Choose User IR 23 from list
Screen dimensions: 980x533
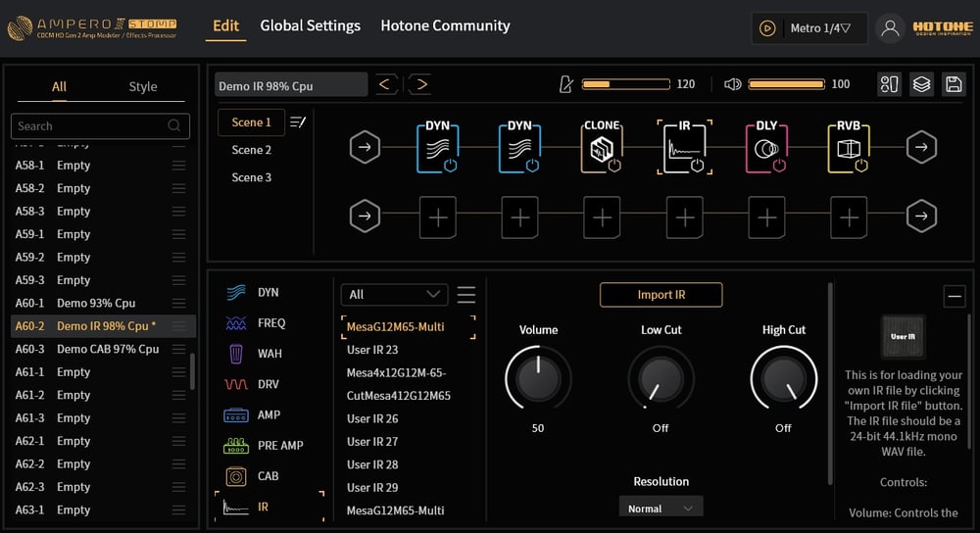point(372,350)
